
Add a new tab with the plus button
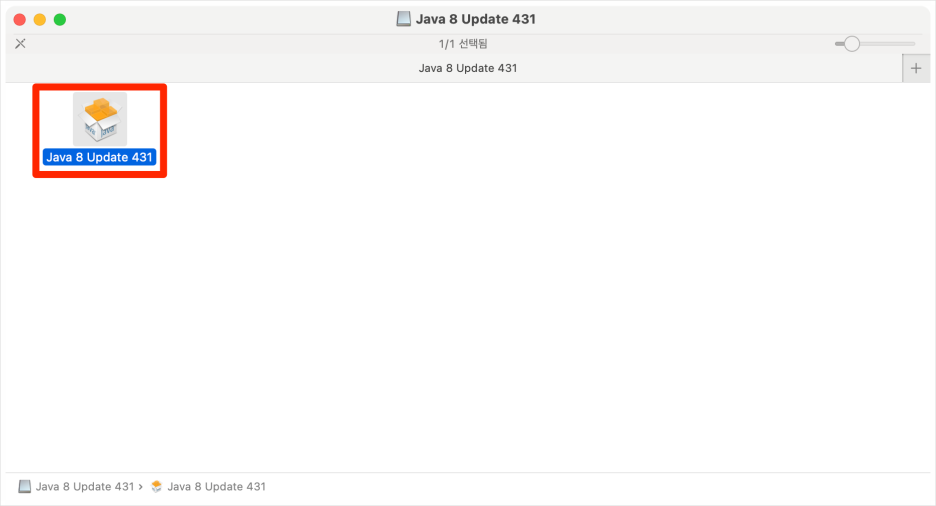pos(916,68)
